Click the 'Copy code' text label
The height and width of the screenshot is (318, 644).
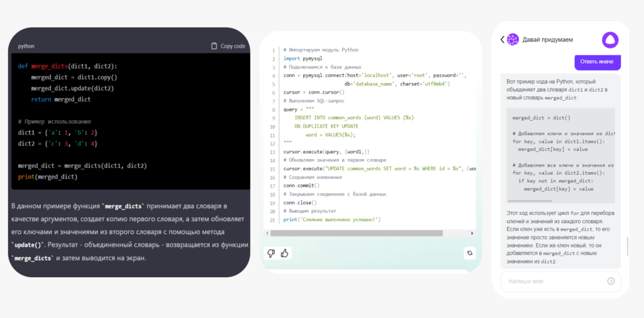(x=233, y=46)
